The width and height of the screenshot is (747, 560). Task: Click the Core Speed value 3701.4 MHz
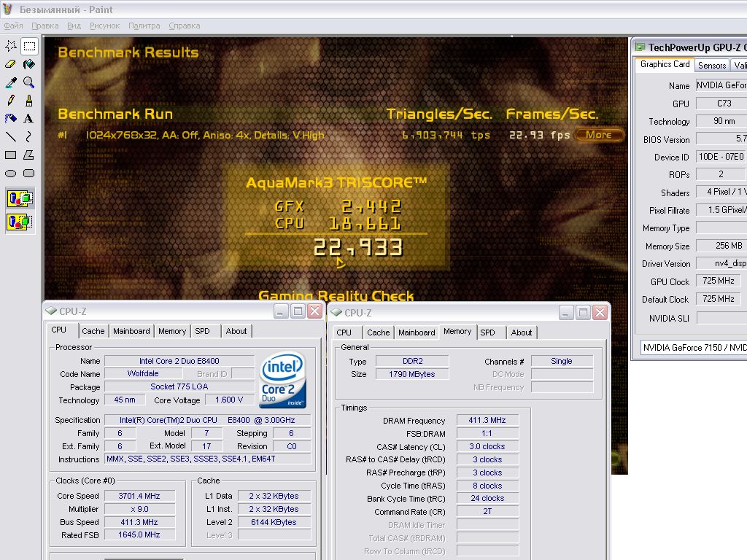(139, 496)
